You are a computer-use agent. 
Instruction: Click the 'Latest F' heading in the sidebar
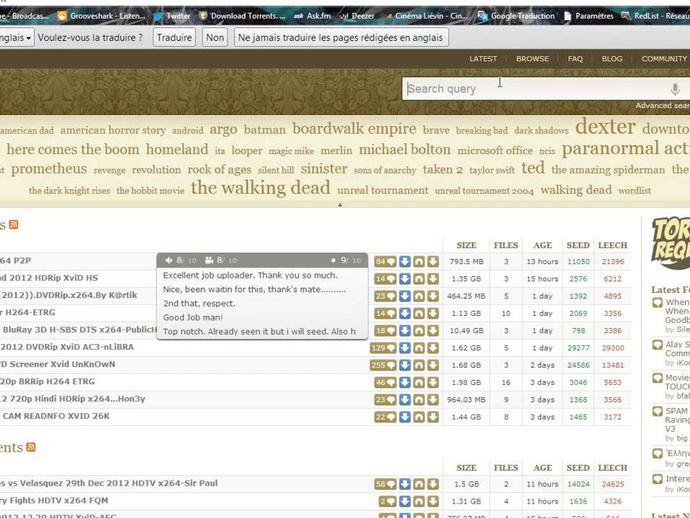(670, 290)
